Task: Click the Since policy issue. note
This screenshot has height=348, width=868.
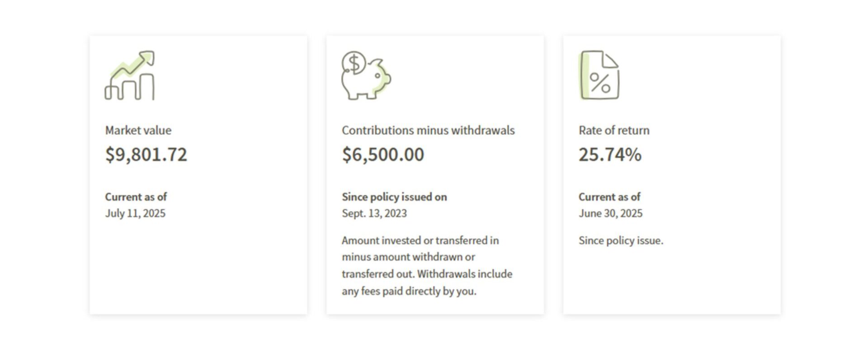Action: (x=621, y=240)
